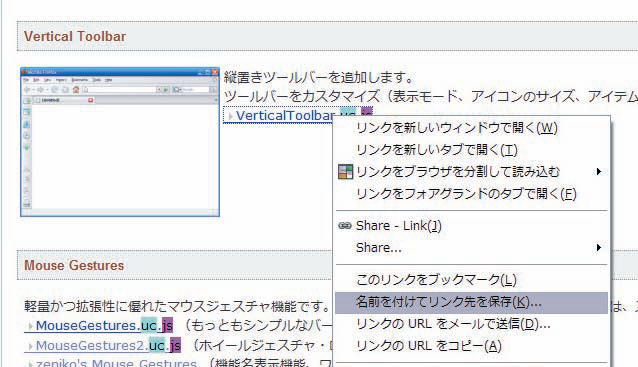Click the text 縦置きツールバーを追加します。

(319, 77)
